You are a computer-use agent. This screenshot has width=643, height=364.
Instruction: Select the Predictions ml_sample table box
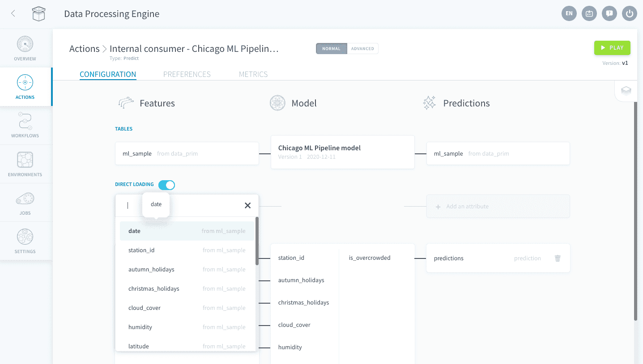(498, 153)
